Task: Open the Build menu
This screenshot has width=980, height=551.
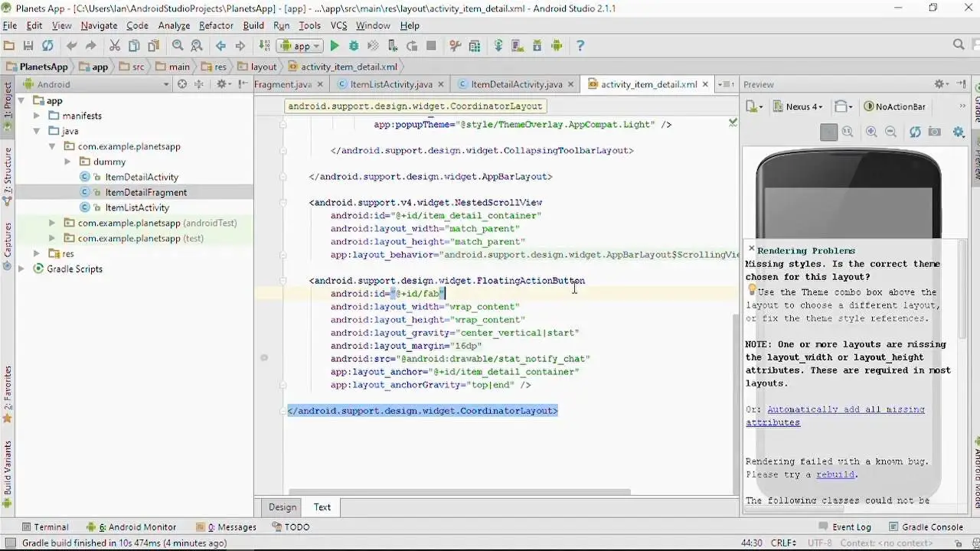Action: (x=253, y=25)
